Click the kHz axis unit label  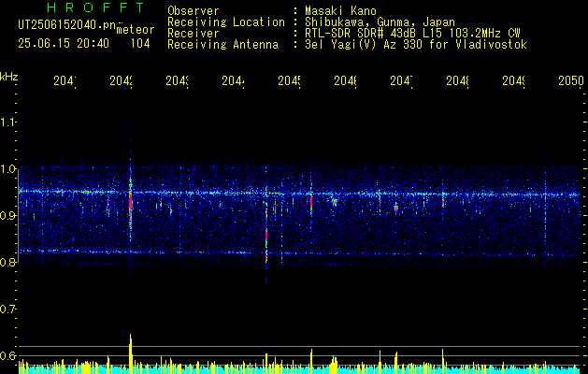click(8, 77)
